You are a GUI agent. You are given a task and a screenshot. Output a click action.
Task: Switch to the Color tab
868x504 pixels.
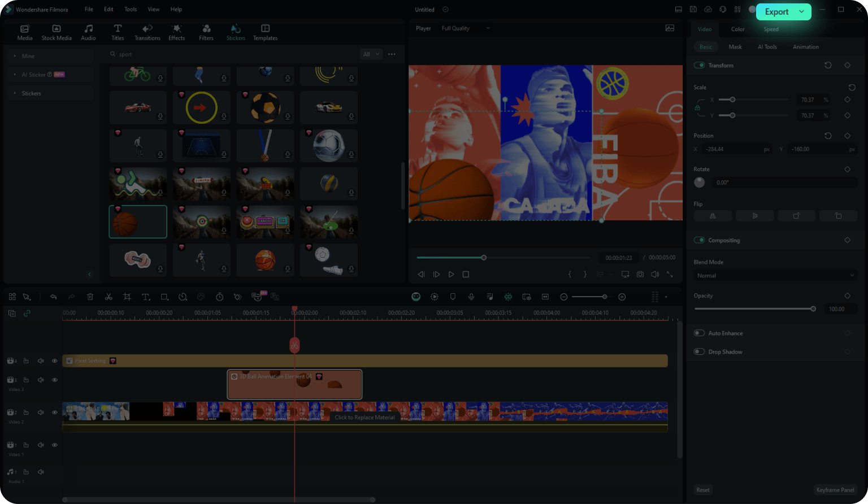point(738,29)
